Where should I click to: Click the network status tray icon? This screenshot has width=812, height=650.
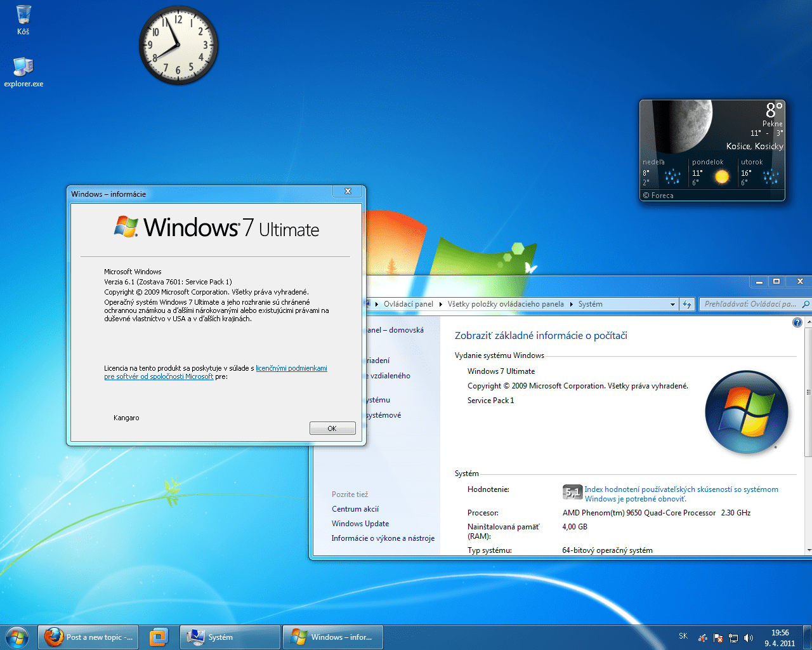pyautogui.click(x=733, y=637)
